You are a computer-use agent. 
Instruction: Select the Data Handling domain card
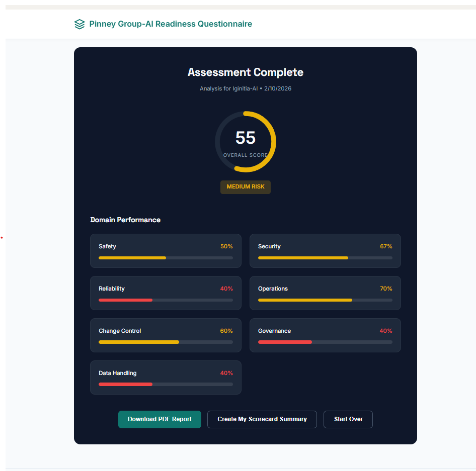tap(166, 378)
